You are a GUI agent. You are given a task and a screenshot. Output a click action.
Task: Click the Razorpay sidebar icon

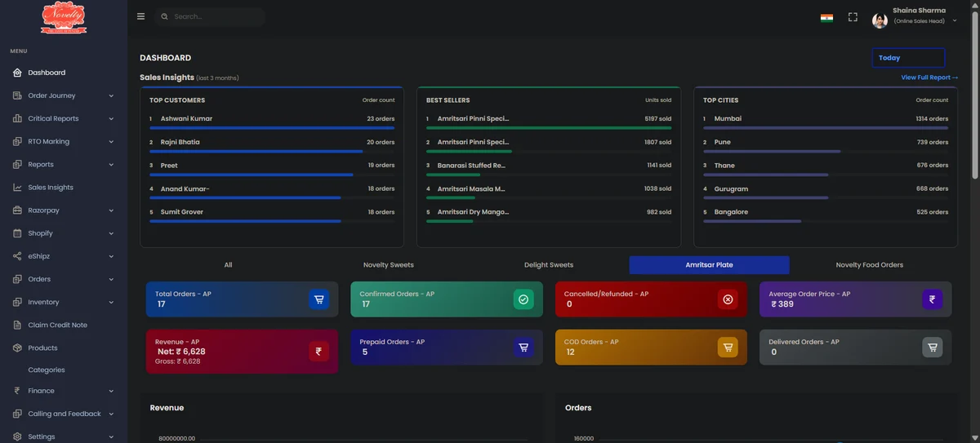tap(18, 210)
